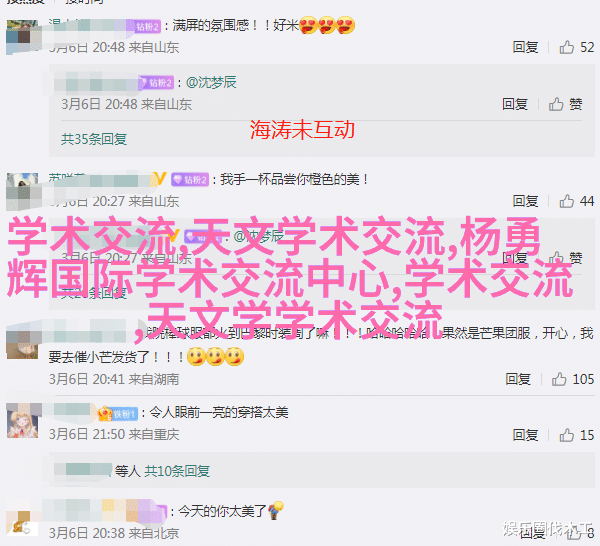The width and height of the screenshot is (600, 546).
Task: Click the 钻粉2 badge before 我手一杯 comment
Action: (190, 179)
